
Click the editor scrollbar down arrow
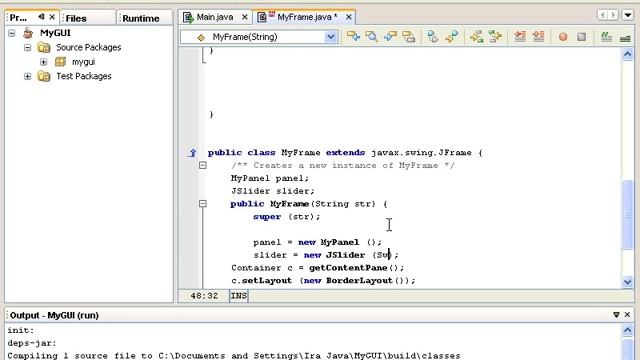pos(628,282)
